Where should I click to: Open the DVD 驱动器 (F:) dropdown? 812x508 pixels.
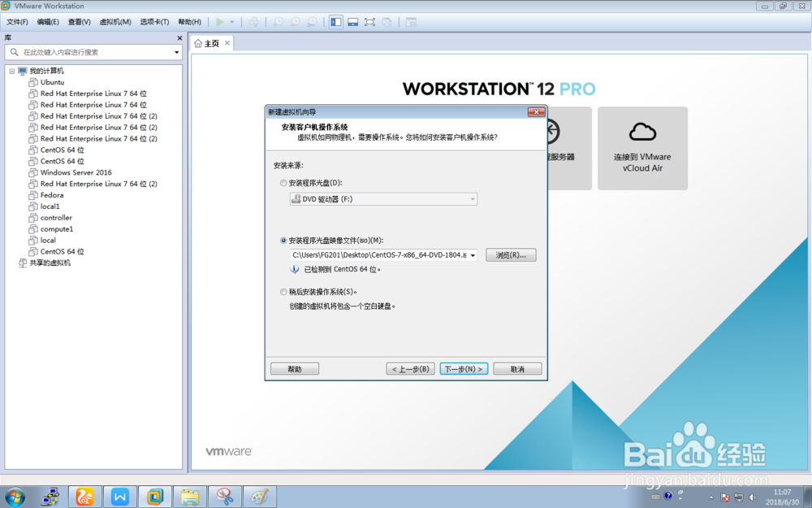pyautogui.click(x=383, y=199)
